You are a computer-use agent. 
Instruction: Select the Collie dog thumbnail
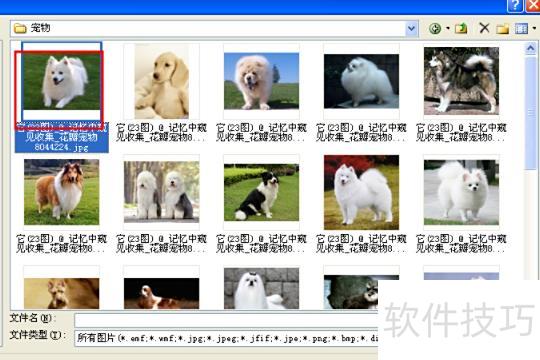coord(62,192)
